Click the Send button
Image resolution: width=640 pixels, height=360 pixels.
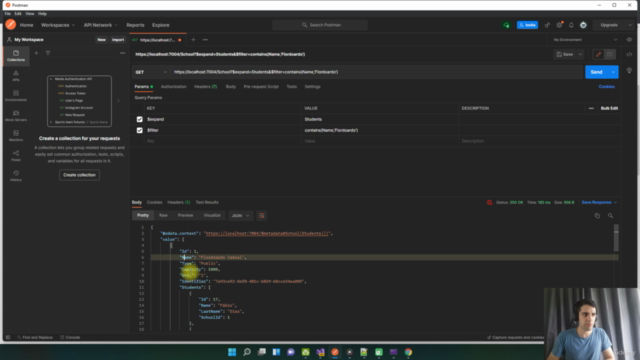pyautogui.click(x=596, y=72)
